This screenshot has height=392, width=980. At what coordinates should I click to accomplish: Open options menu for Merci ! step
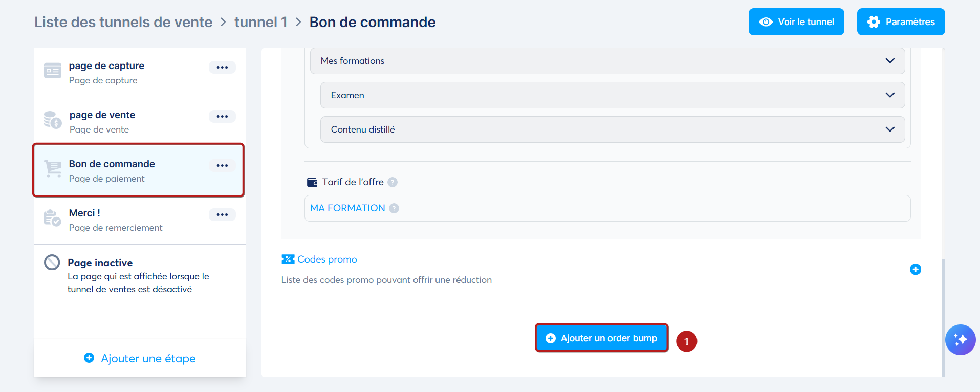click(222, 215)
